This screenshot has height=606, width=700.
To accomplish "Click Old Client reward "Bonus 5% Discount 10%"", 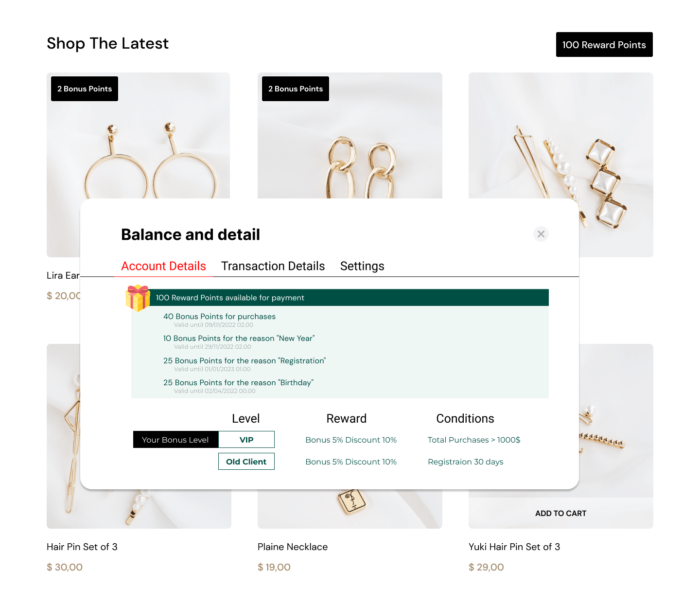I will (x=351, y=462).
